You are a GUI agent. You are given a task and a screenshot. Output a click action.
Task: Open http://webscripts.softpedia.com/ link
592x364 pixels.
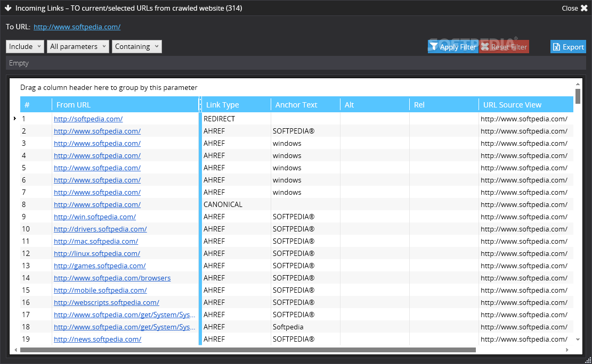coord(107,302)
